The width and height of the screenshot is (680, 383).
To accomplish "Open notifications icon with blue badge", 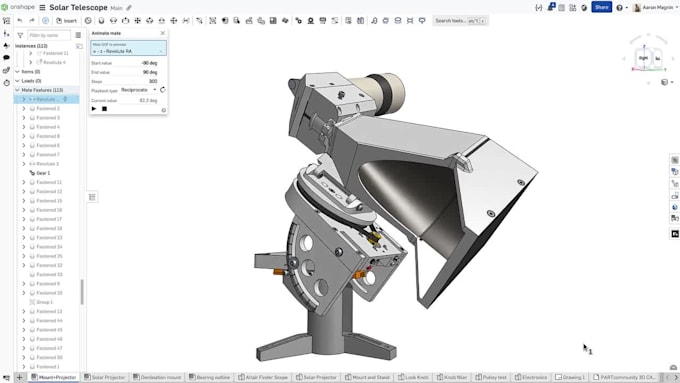I will pos(551,7).
